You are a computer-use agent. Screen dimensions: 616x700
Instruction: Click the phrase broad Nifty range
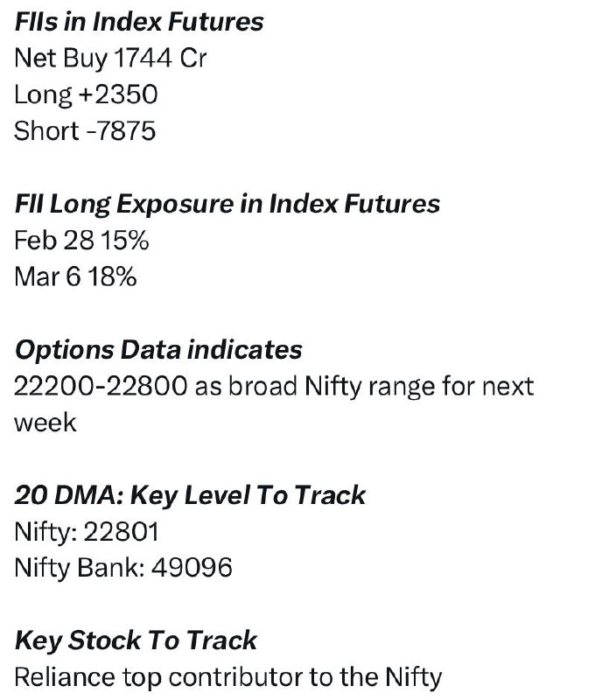click(x=332, y=386)
